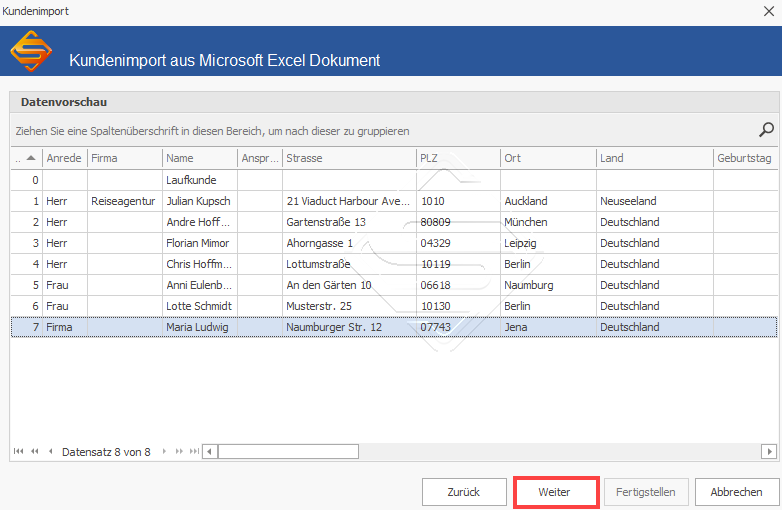The height and width of the screenshot is (510, 782).
Task: Open the search magnifier in Datenvorschau
Action: (x=766, y=130)
